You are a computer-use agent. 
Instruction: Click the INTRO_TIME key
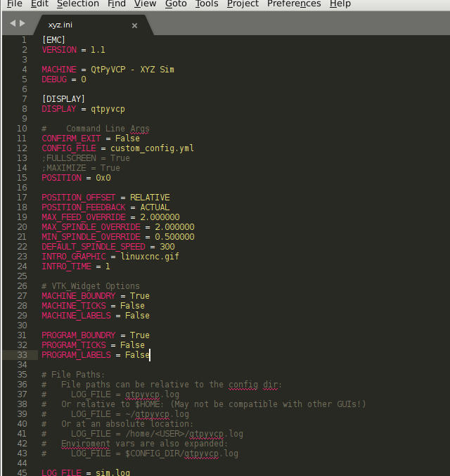66,266
